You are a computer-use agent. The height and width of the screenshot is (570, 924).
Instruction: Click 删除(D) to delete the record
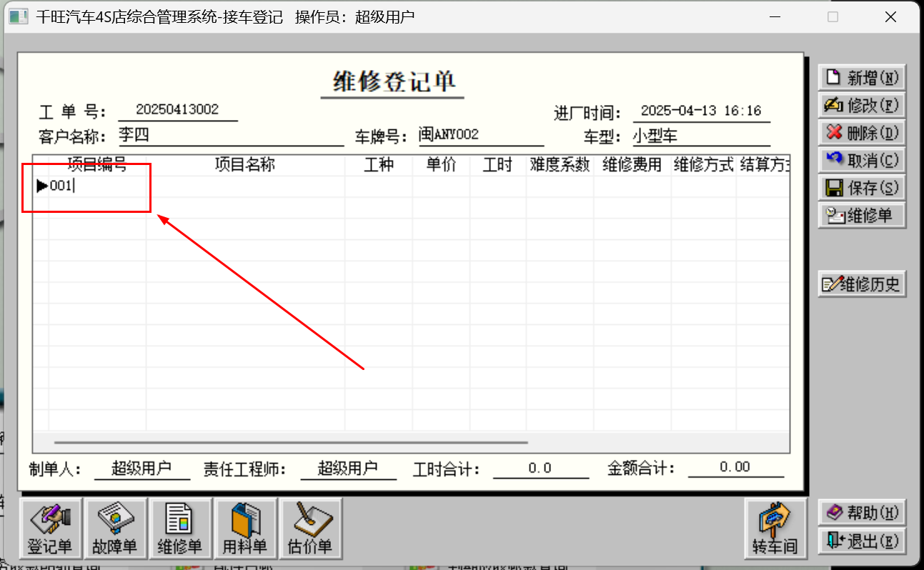862,133
